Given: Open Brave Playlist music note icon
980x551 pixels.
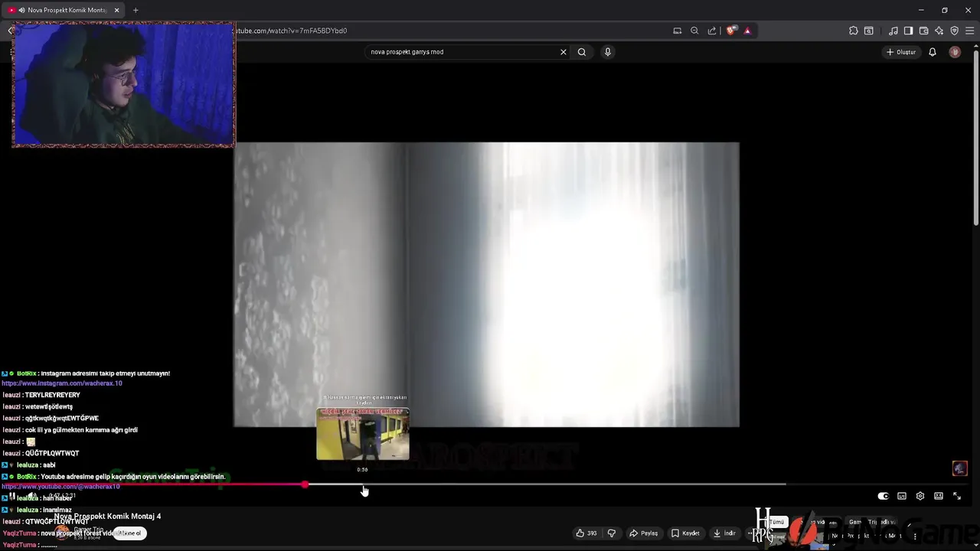Looking at the screenshot, I should (893, 31).
